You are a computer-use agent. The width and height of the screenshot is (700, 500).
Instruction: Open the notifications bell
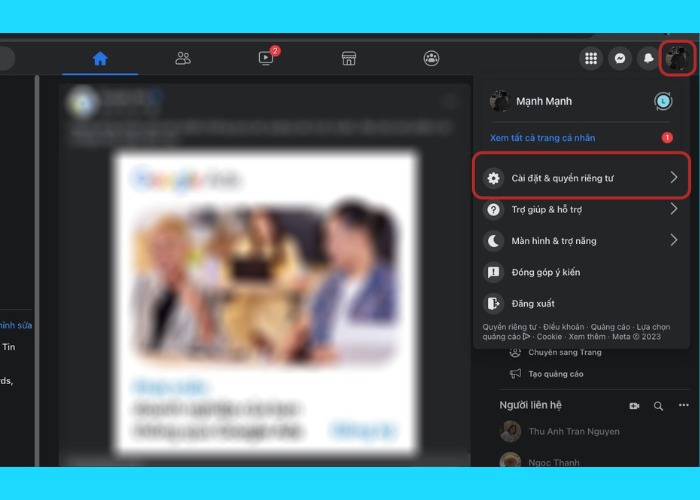(648, 58)
